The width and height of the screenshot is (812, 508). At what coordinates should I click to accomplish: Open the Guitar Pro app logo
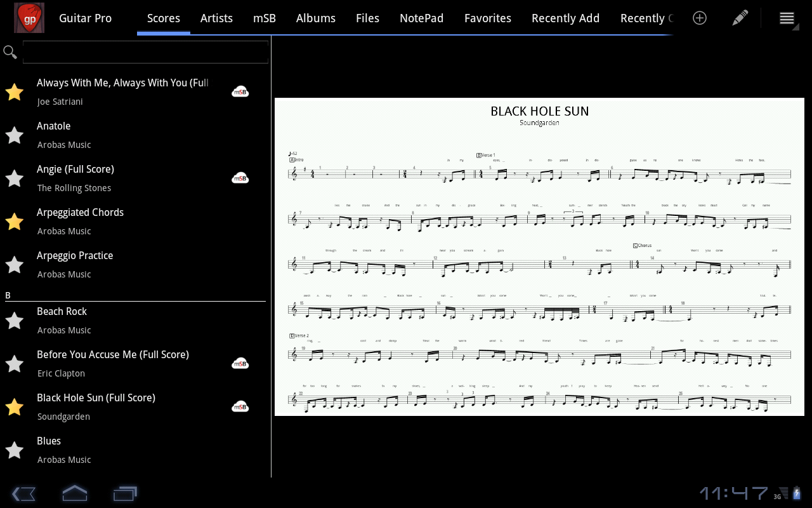pos(29,18)
